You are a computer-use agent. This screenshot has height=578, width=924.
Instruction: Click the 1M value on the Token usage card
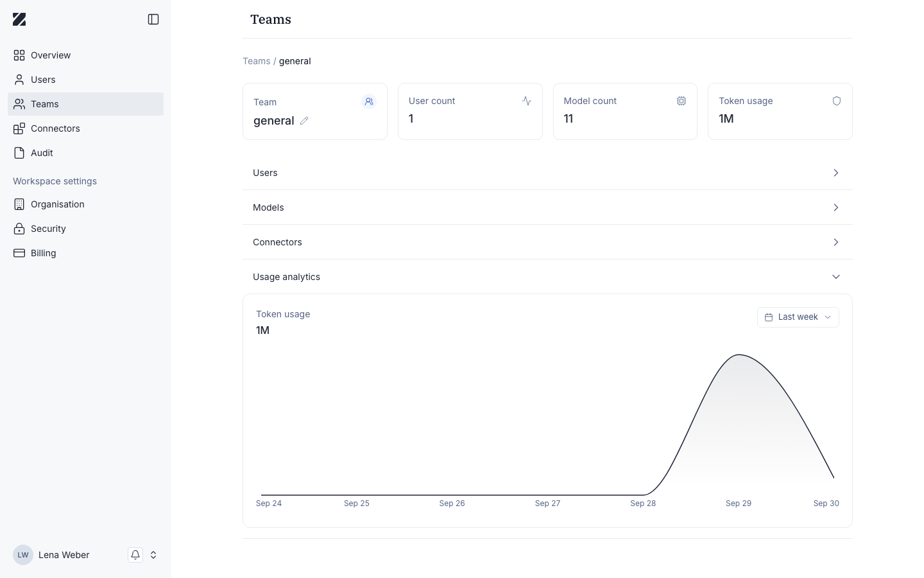coord(726,119)
